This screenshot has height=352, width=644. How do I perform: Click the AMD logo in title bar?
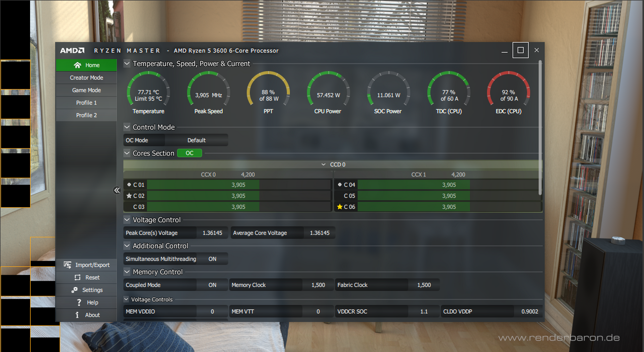click(x=73, y=50)
